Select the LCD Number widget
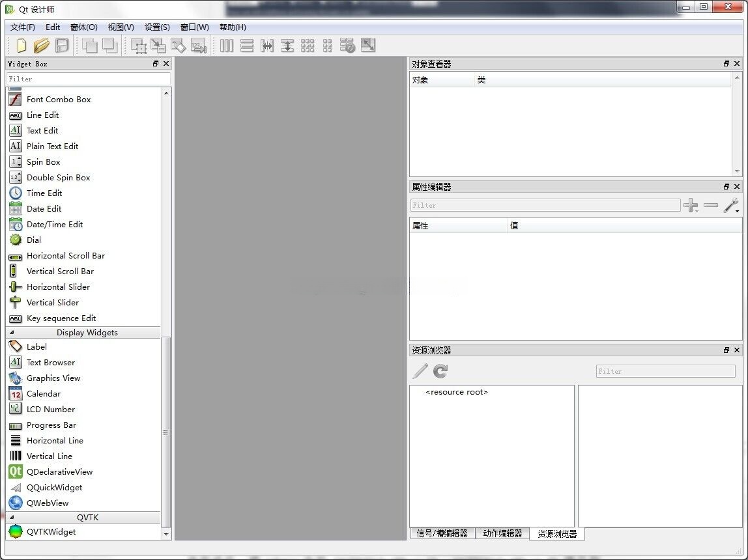The height and width of the screenshot is (560, 748). [x=84, y=409]
